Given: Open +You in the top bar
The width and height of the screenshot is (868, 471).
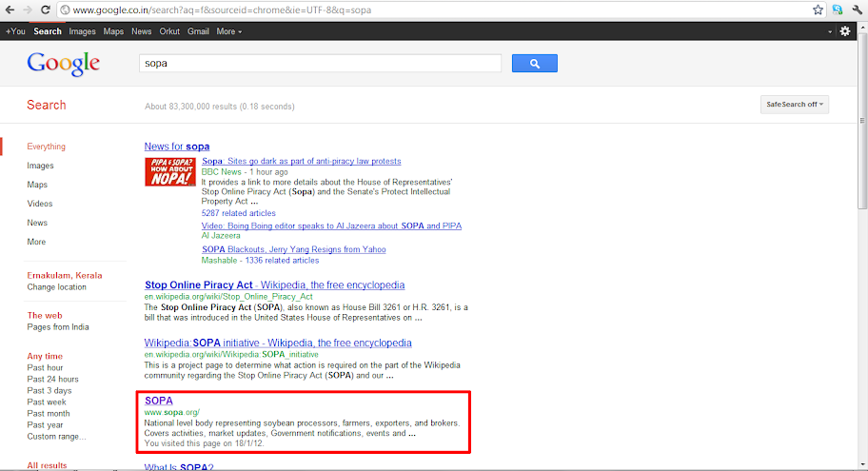Looking at the screenshot, I should click(x=15, y=31).
